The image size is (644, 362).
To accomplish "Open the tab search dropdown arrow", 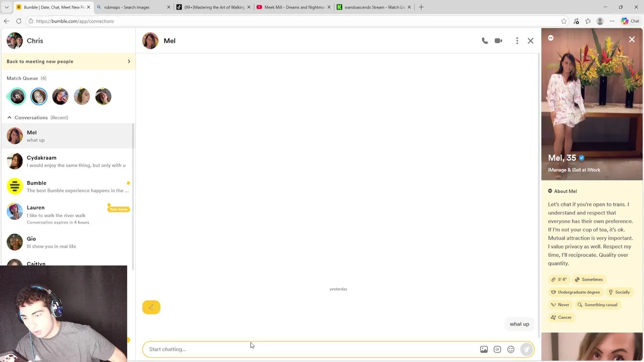I will (7, 7).
